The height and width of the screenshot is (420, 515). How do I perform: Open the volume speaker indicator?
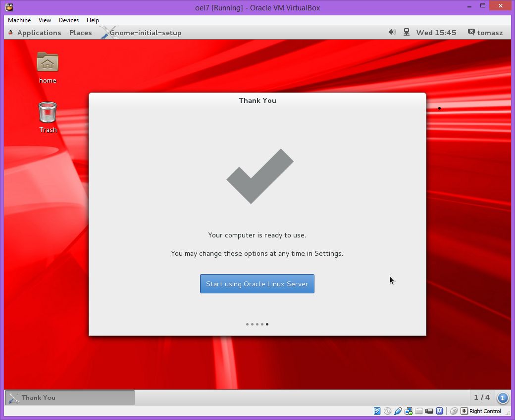(392, 32)
